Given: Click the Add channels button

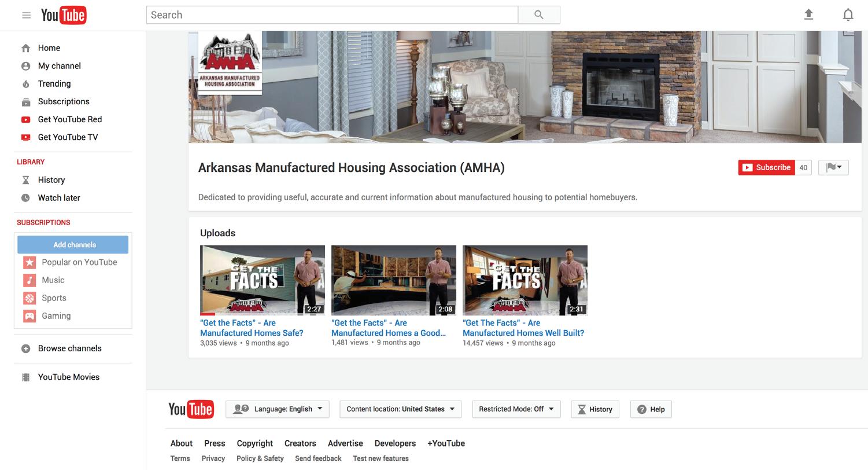Looking at the screenshot, I should click(x=73, y=244).
